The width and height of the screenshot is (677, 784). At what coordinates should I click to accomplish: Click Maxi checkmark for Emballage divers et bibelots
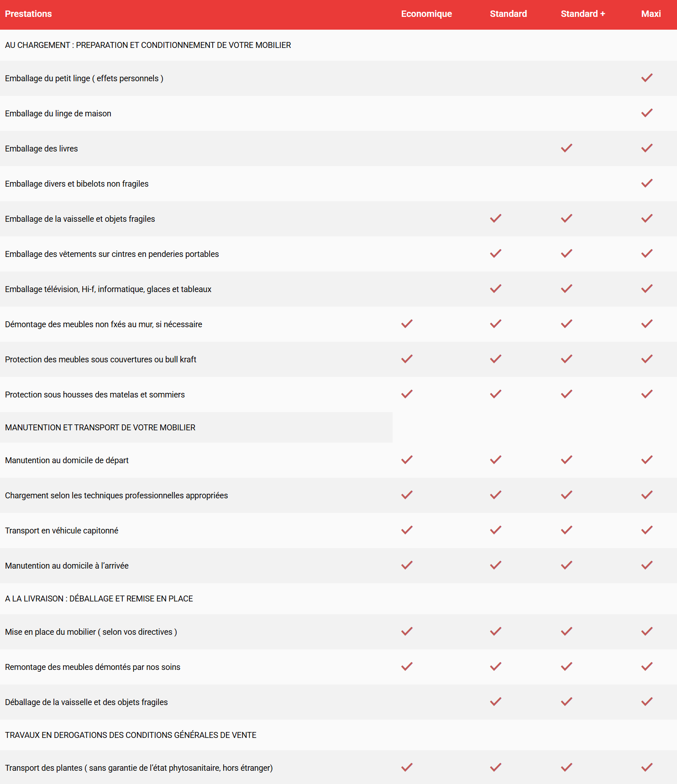tap(647, 183)
